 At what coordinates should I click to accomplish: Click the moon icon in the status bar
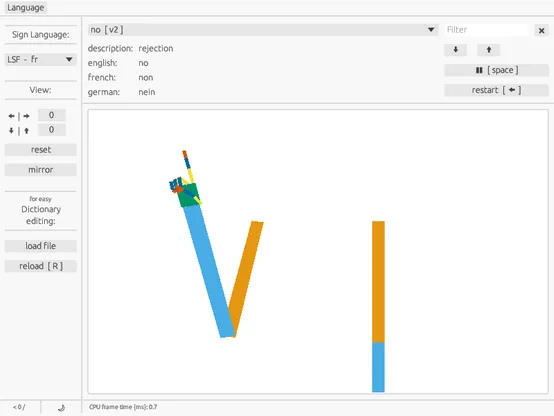tap(61, 408)
